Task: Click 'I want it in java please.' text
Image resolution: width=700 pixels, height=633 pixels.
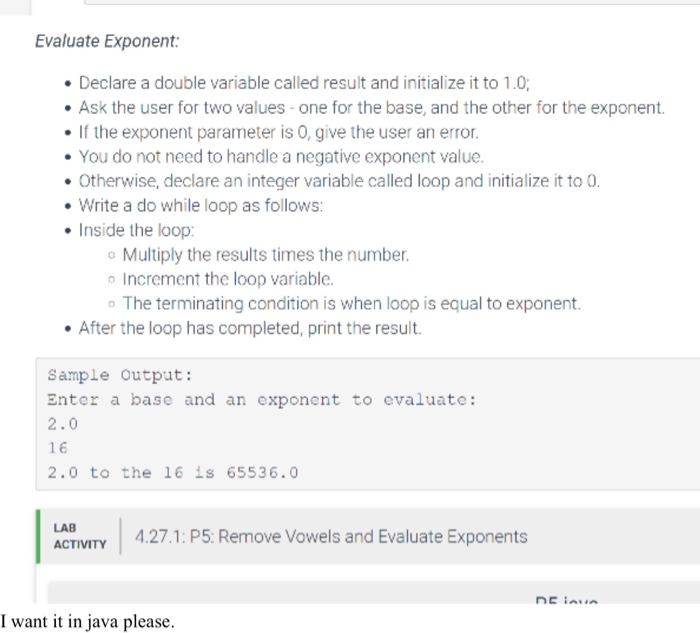Action: [x=88, y=621]
